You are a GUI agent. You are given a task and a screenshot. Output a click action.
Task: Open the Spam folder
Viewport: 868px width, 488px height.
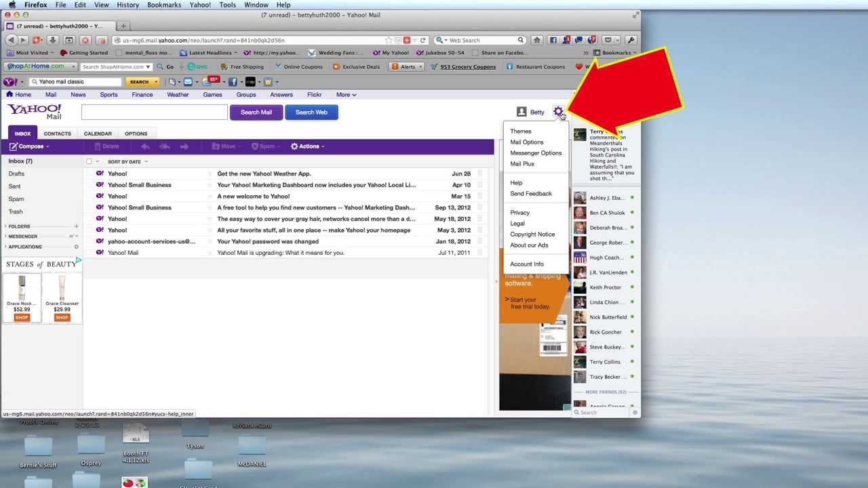16,199
